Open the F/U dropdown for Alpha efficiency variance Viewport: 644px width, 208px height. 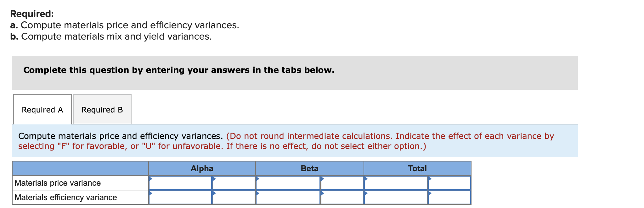[234, 197]
